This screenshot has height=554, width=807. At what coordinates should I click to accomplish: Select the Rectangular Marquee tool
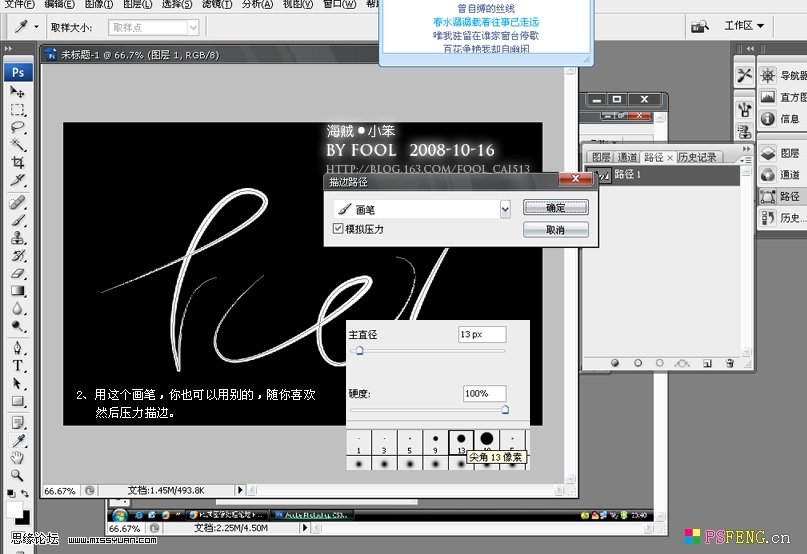[x=17, y=110]
